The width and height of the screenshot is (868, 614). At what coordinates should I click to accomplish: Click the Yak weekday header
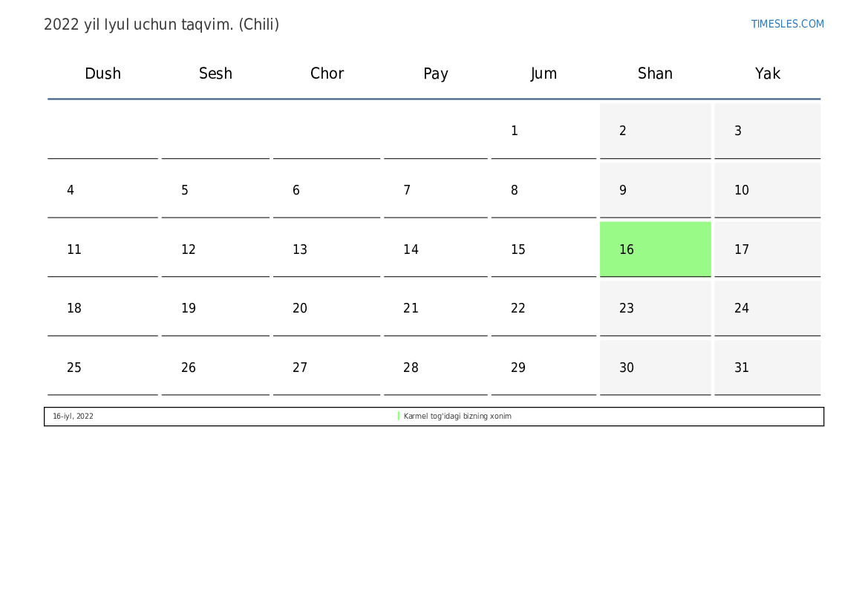coord(767,74)
